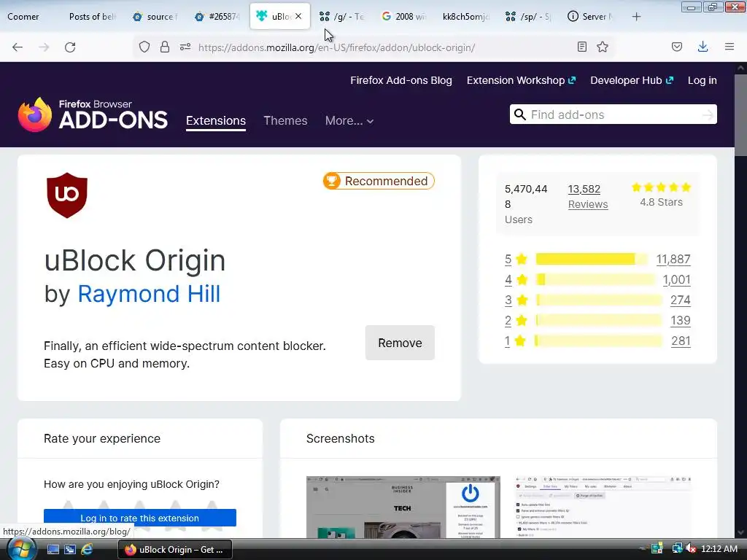Reload the current page
747x560 pixels.
click(70, 47)
